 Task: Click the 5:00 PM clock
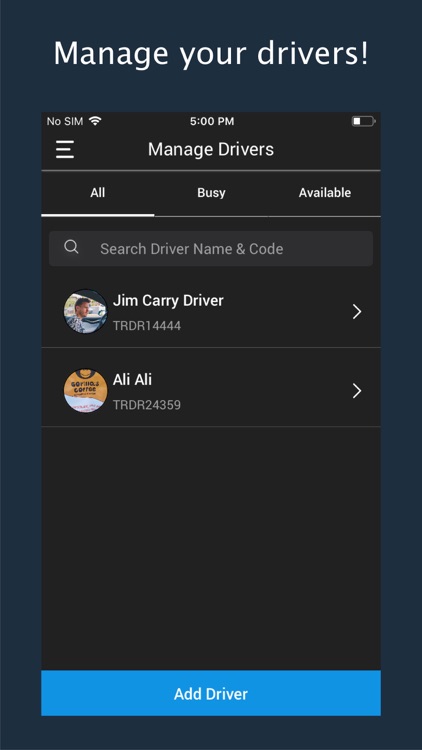point(212,121)
